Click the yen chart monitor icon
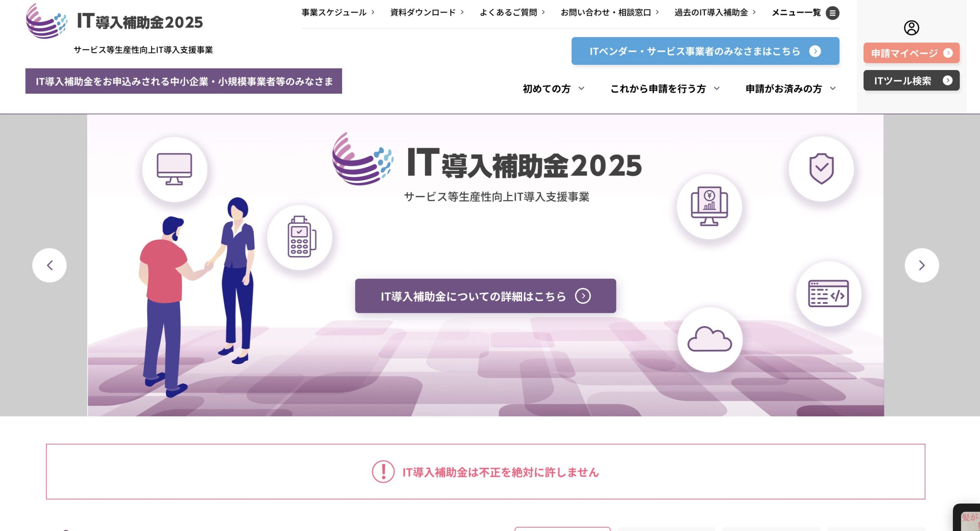This screenshot has height=531, width=980. (709, 207)
